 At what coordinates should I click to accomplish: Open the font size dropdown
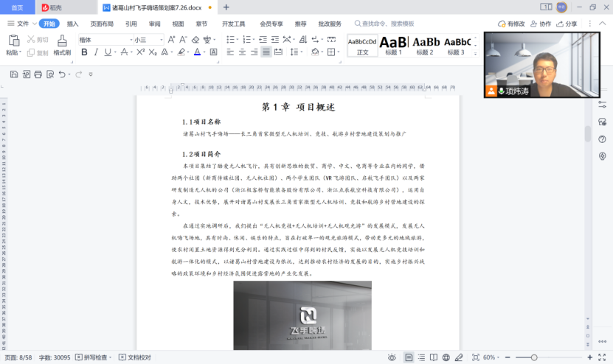161,40
